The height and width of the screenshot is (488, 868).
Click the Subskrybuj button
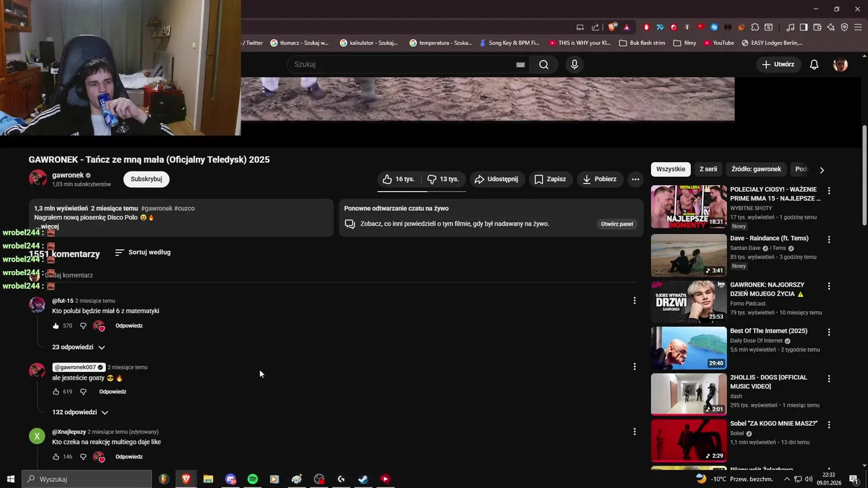(x=146, y=179)
